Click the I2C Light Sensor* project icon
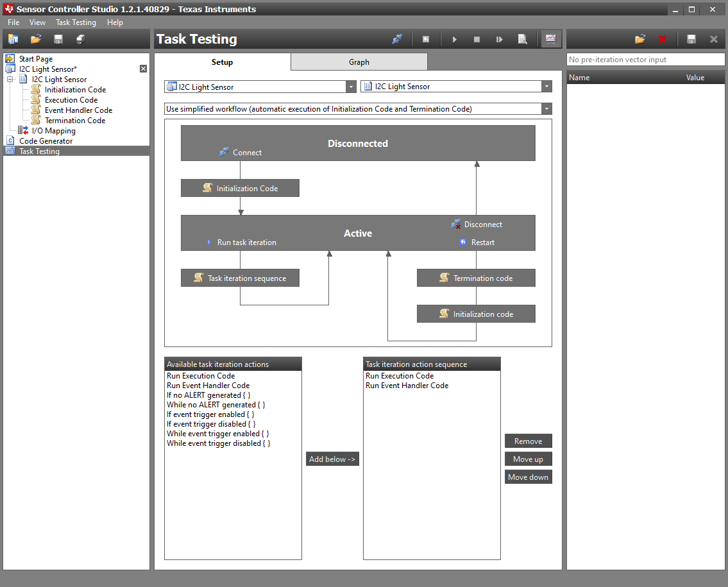 [10, 69]
